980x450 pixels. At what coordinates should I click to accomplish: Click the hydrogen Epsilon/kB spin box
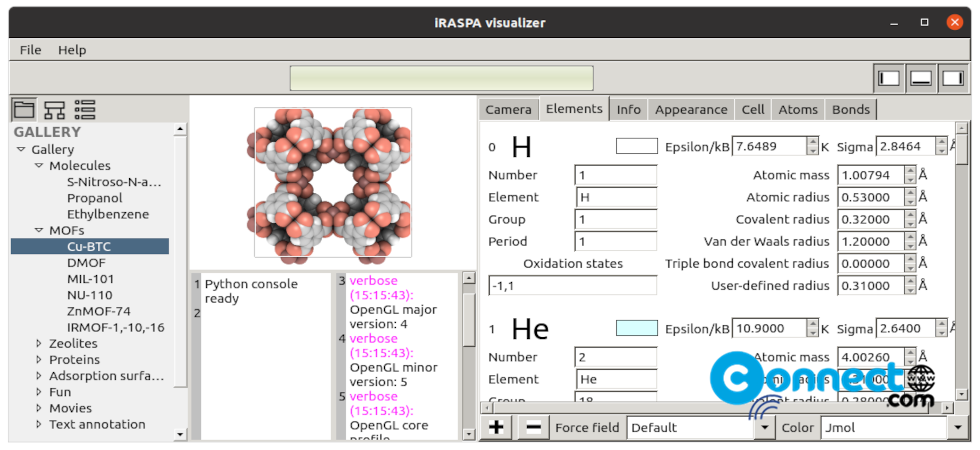[x=775, y=146]
